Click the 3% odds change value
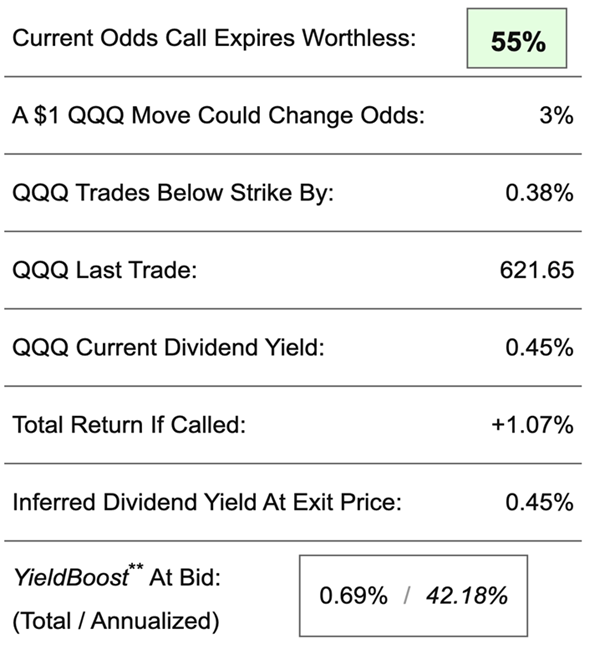 [x=555, y=116]
